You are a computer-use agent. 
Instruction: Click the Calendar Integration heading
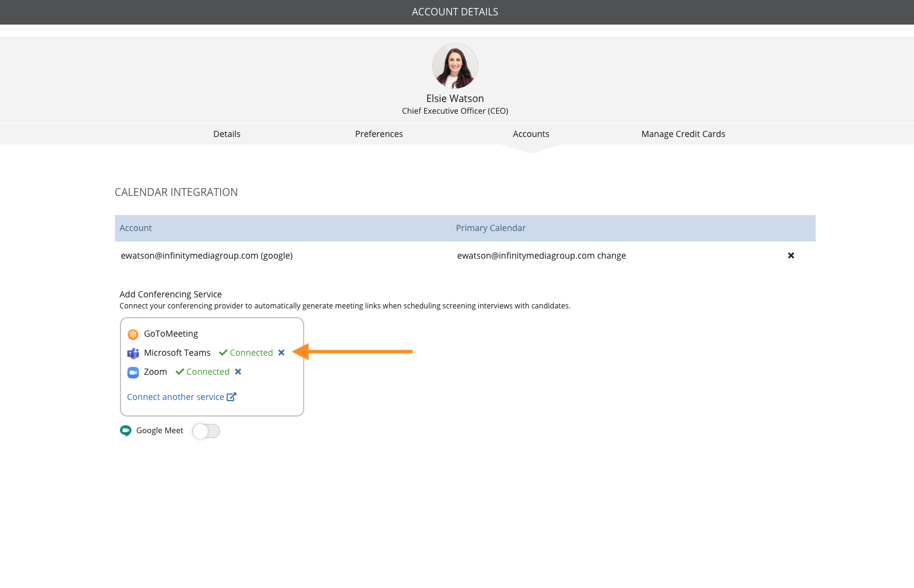(176, 192)
